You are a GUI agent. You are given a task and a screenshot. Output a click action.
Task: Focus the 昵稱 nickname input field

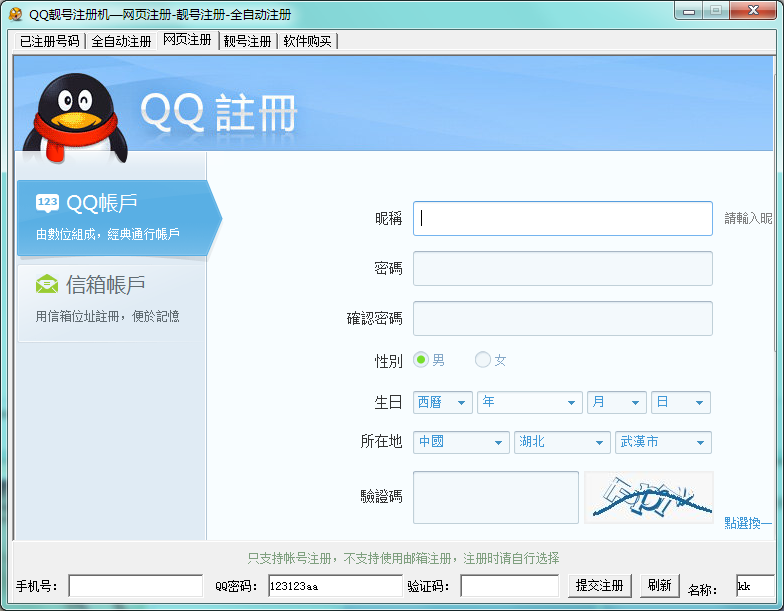(x=562, y=218)
